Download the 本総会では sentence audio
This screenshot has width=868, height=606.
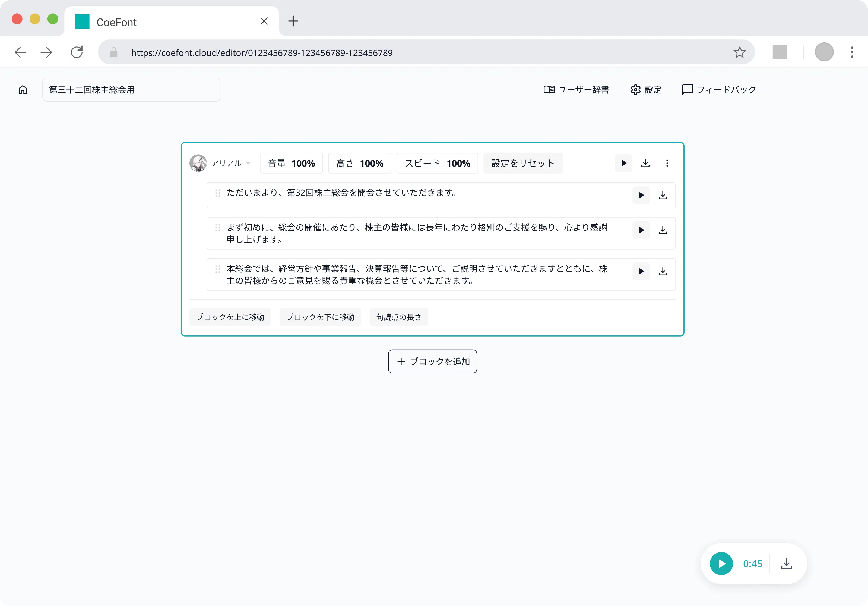pyautogui.click(x=663, y=271)
